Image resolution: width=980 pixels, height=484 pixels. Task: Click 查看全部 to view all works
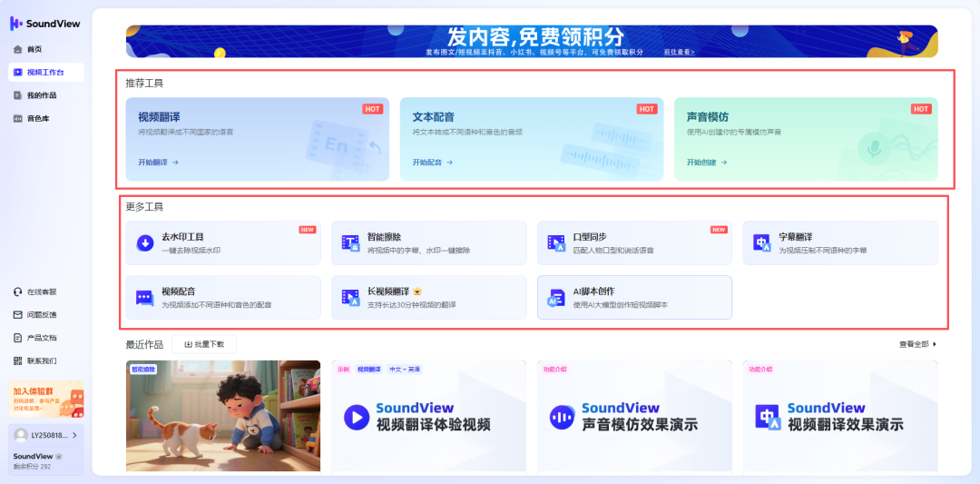(918, 344)
